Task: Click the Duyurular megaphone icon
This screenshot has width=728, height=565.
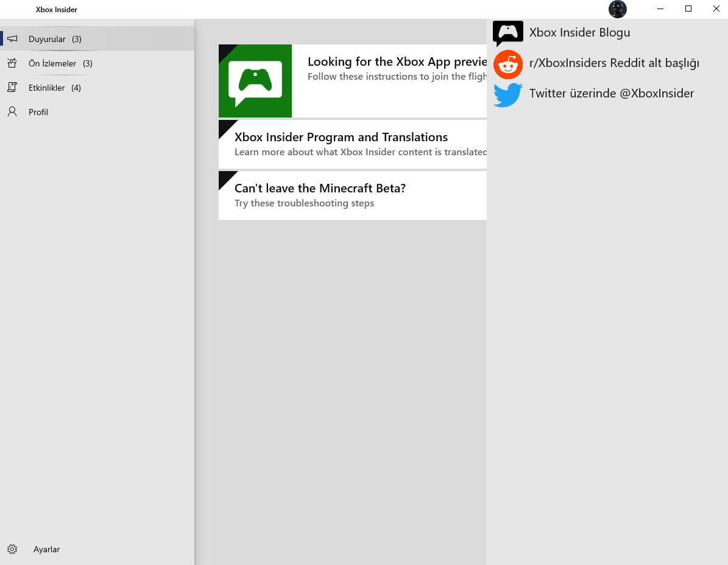Action: click(13, 38)
